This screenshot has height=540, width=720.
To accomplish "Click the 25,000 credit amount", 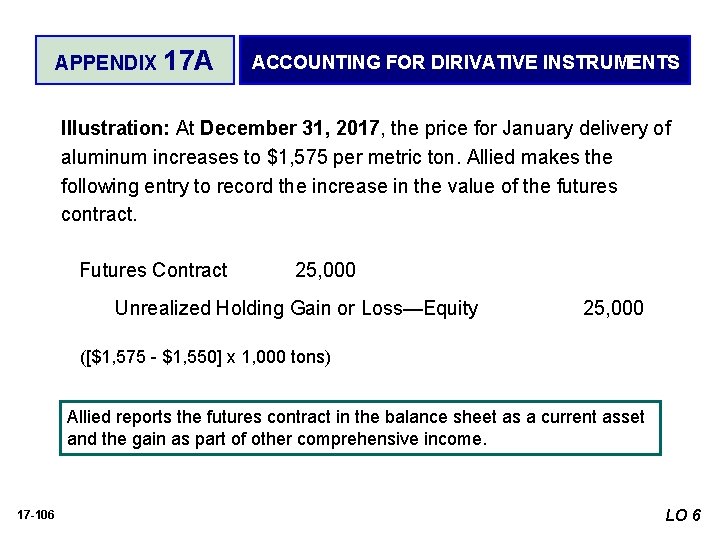I will (613, 308).
